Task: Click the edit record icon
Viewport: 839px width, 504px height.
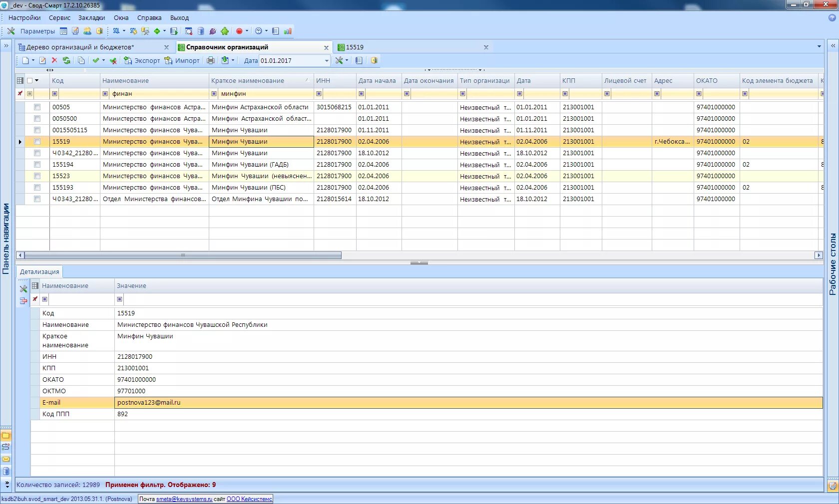Action: 42,60
